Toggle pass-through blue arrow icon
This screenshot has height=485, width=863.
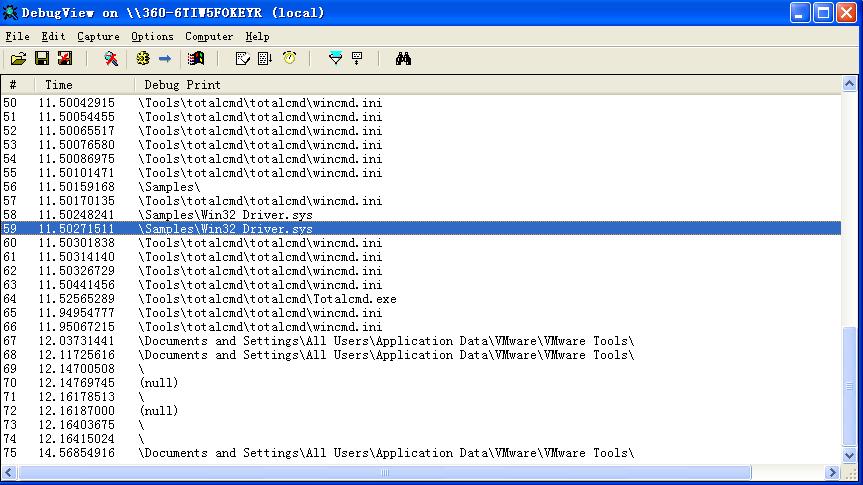coord(165,58)
